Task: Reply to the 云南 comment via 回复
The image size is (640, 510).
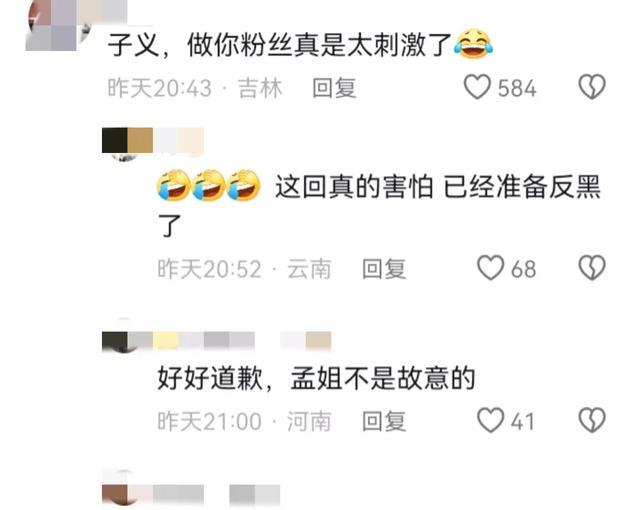Action: pyautogui.click(x=384, y=269)
